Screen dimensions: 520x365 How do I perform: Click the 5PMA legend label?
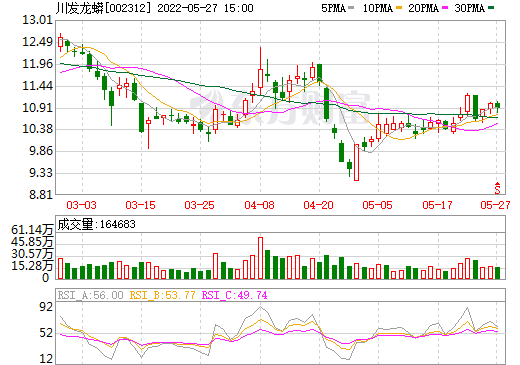pyautogui.click(x=333, y=8)
